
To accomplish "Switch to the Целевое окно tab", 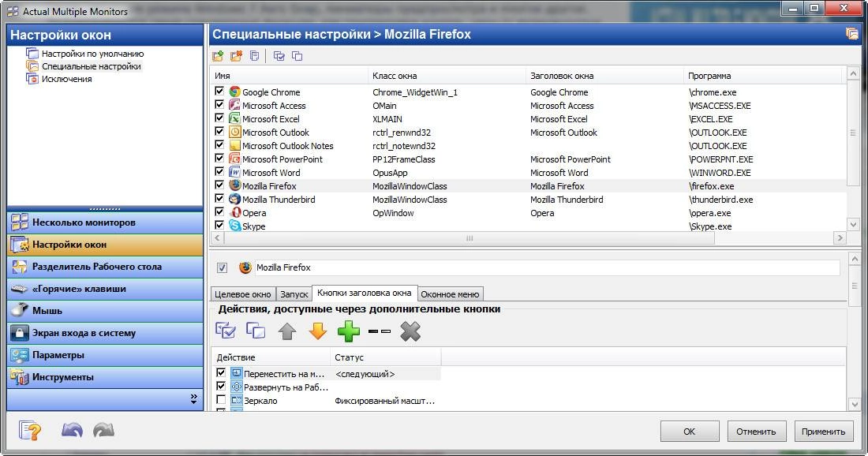I will [243, 294].
